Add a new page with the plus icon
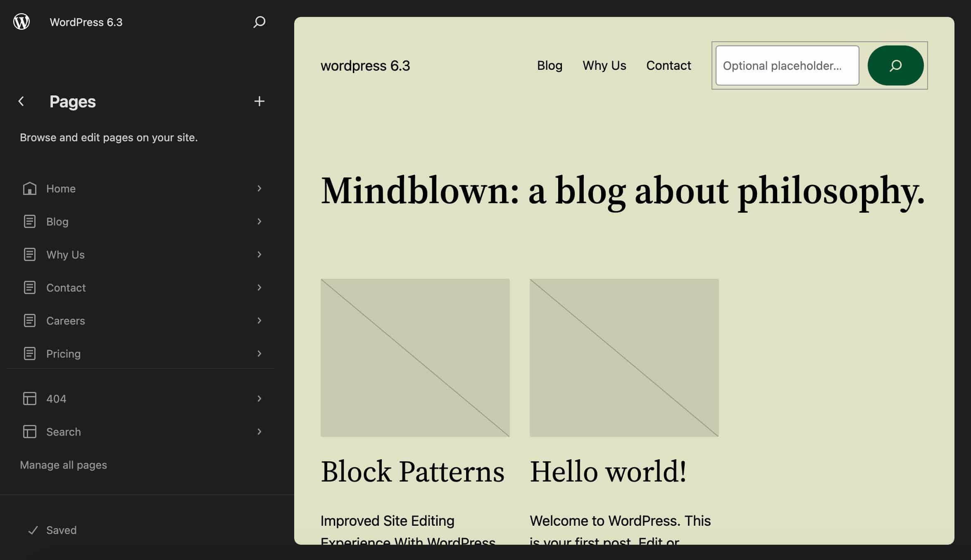The image size is (971, 560). (259, 101)
